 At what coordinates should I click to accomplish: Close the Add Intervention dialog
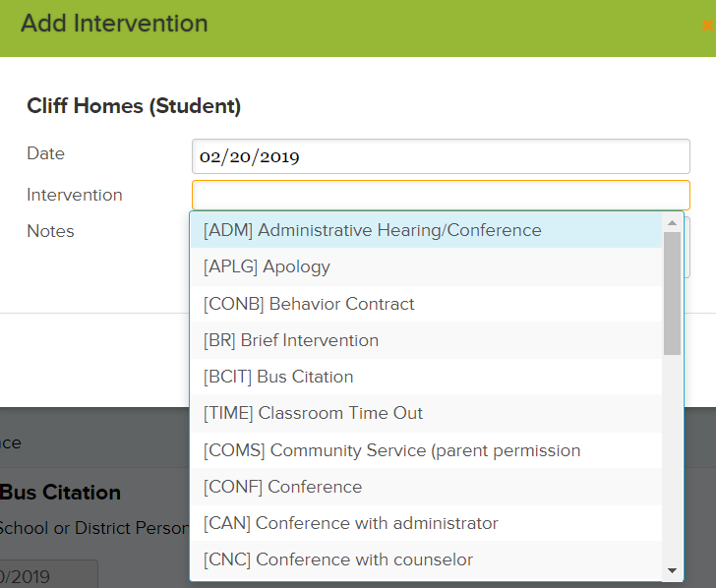(708, 26)
